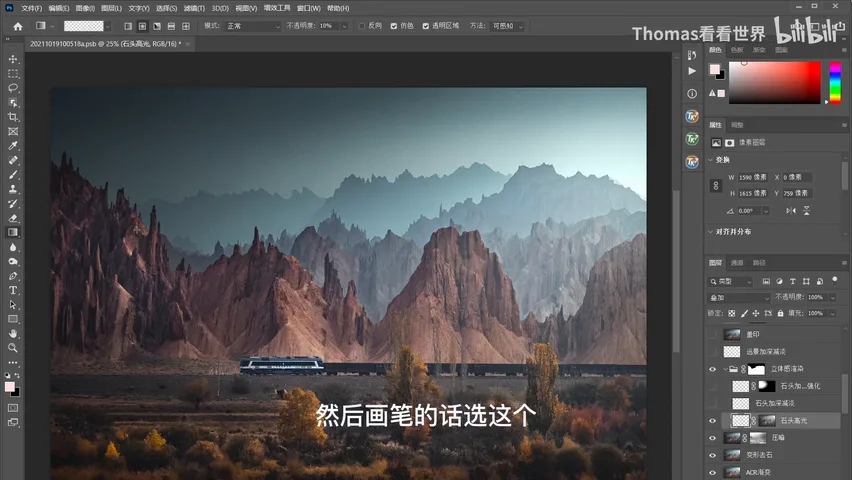The image size is (852, 480).
Task: Click the layer fill 100% field
Action: (x=816, y=313)
